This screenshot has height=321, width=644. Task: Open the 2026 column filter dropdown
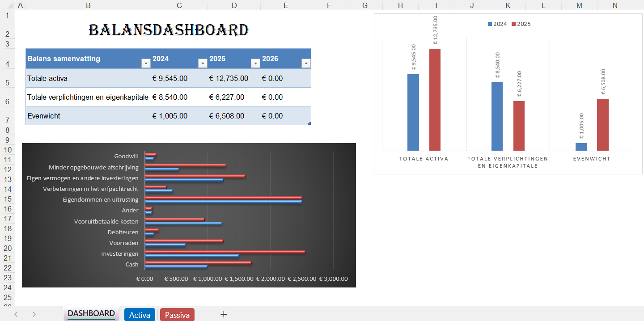(306, 63)
